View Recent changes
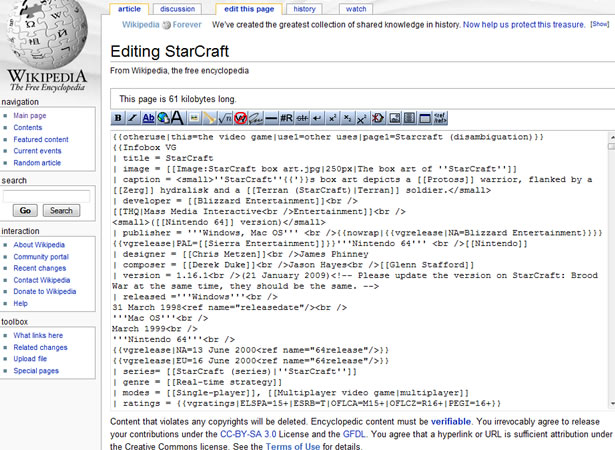The height and width of the screenshot is (450, 615). coord(40,268)
